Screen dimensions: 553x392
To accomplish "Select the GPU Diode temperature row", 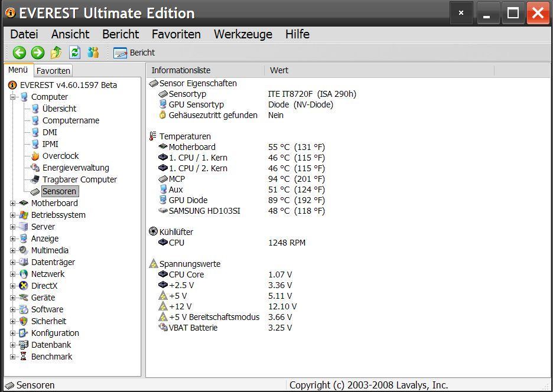I will (x=242, y=200).
